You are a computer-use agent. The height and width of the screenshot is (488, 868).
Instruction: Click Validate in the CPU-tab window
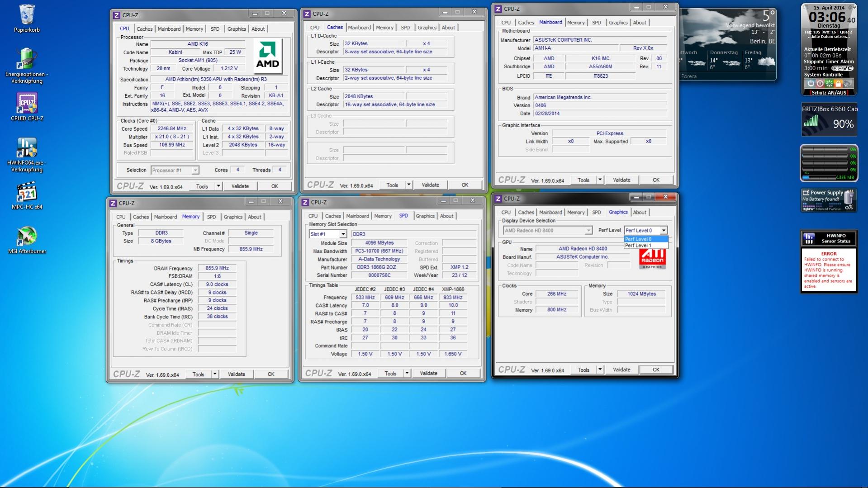click(240, 186)
